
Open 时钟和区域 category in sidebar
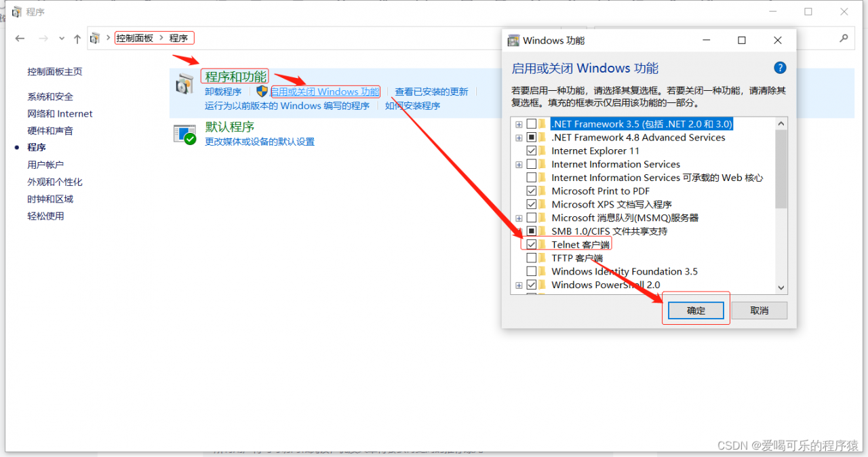[50, 199]
